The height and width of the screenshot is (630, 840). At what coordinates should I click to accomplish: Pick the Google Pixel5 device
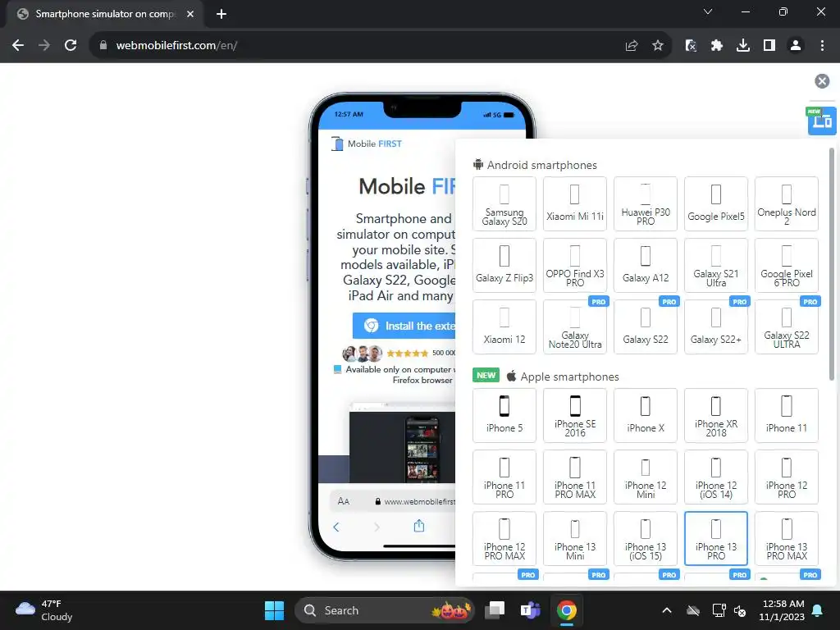(x=715, y=204)
